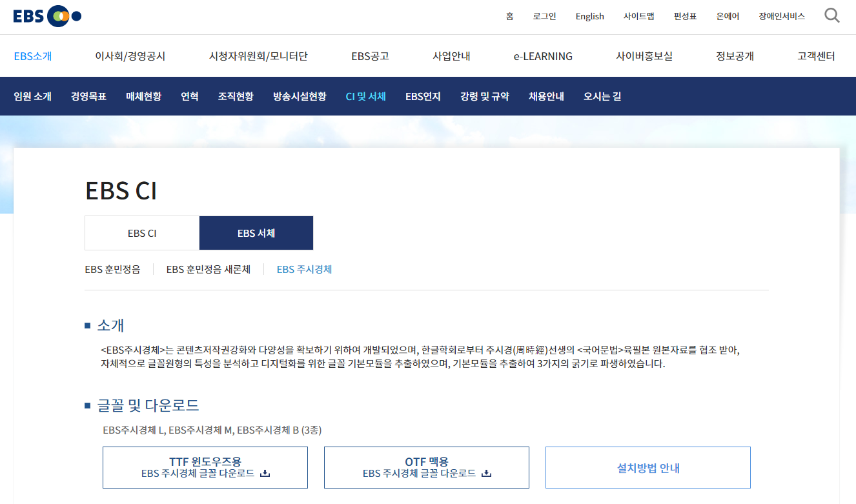Select 채용안내 in the navigation bar
The width and height of the screenshot is (856, 504).
pos(545,96)
